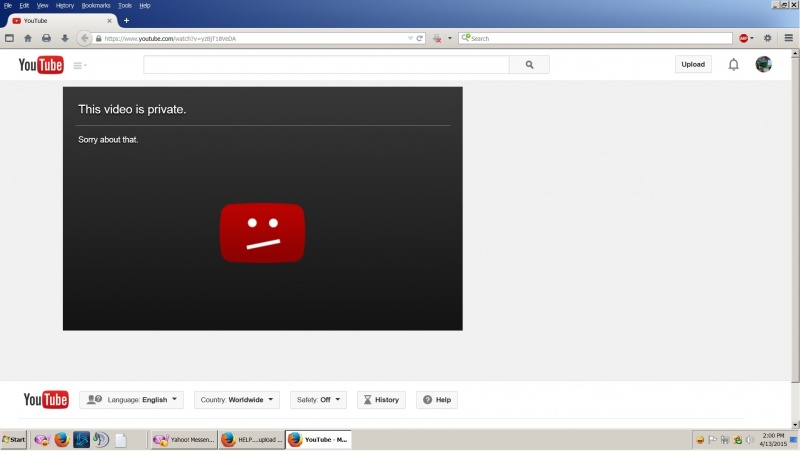Screen dimensions: 800x451
Task: Click the blank document quick launch icon
Action: pos(121,440)
